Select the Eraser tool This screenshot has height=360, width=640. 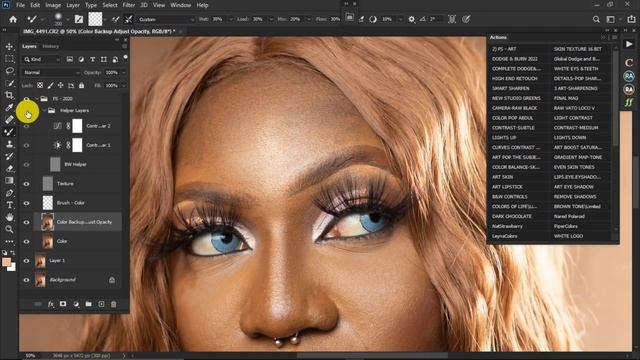point(9,168)
